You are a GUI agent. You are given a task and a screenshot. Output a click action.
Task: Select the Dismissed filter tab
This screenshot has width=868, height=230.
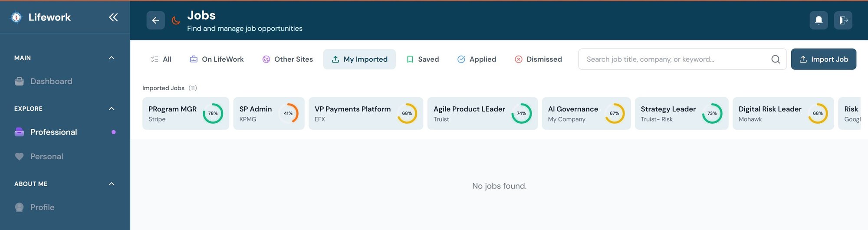(538, 59)
